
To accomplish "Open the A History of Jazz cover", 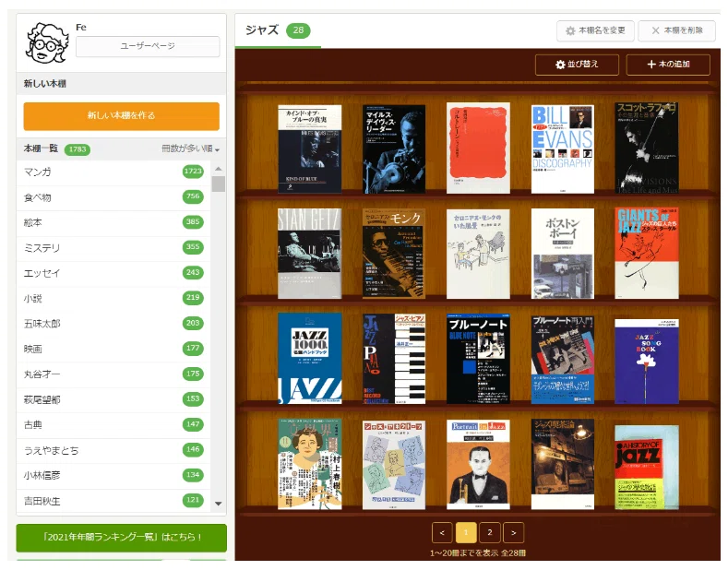I will coord(647,468).
